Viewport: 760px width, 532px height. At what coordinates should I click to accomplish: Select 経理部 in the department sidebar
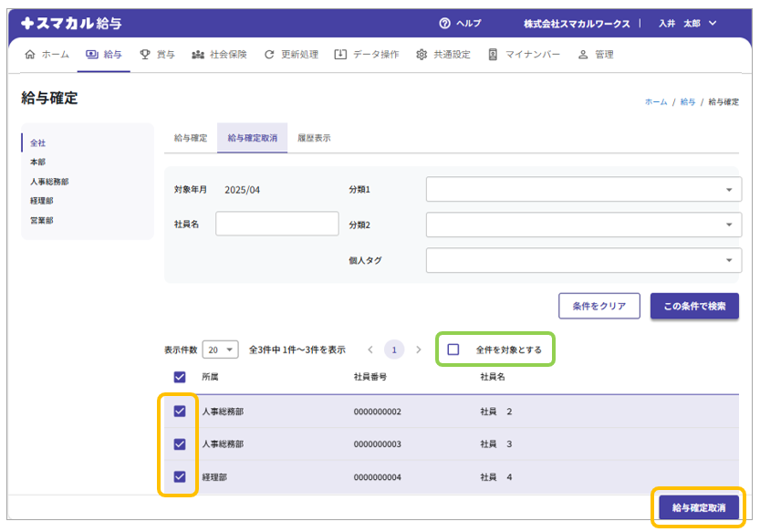tap(42, 201)
